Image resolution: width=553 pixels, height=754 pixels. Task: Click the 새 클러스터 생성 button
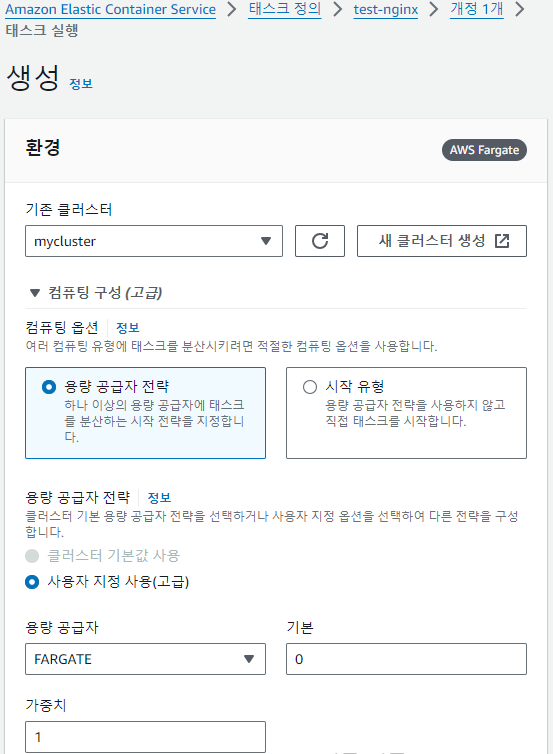click(x=442, y=241)
